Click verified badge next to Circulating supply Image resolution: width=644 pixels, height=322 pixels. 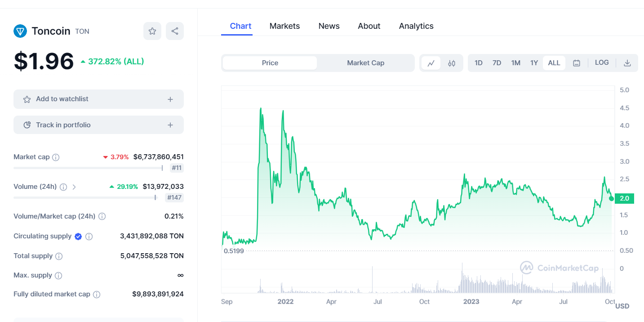[78, 236]
